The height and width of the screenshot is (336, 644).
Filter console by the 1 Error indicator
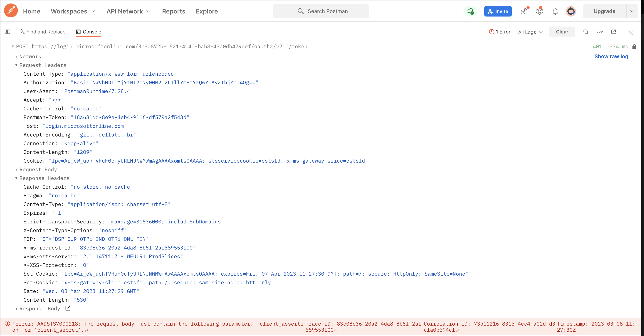[500, 32]
